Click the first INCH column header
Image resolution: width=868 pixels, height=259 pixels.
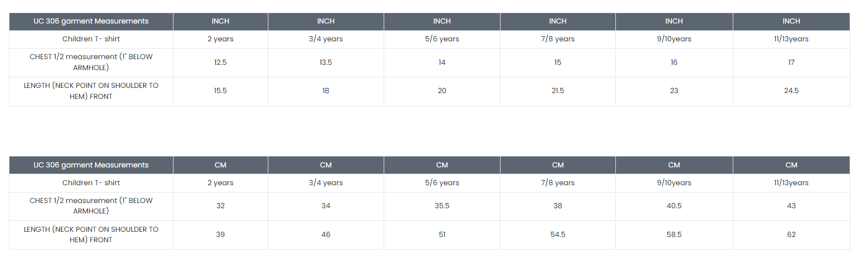coord(220,21)
